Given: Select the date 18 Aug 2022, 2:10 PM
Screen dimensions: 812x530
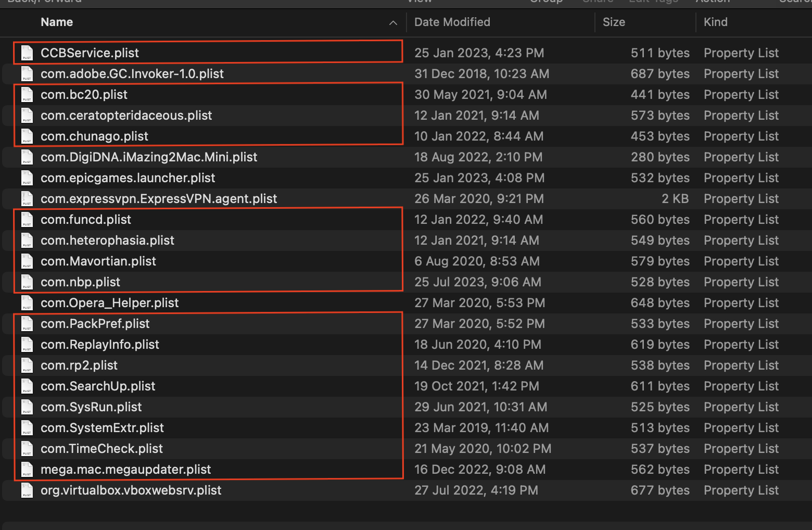Looking at the screenshot, I should pos(478,157).
